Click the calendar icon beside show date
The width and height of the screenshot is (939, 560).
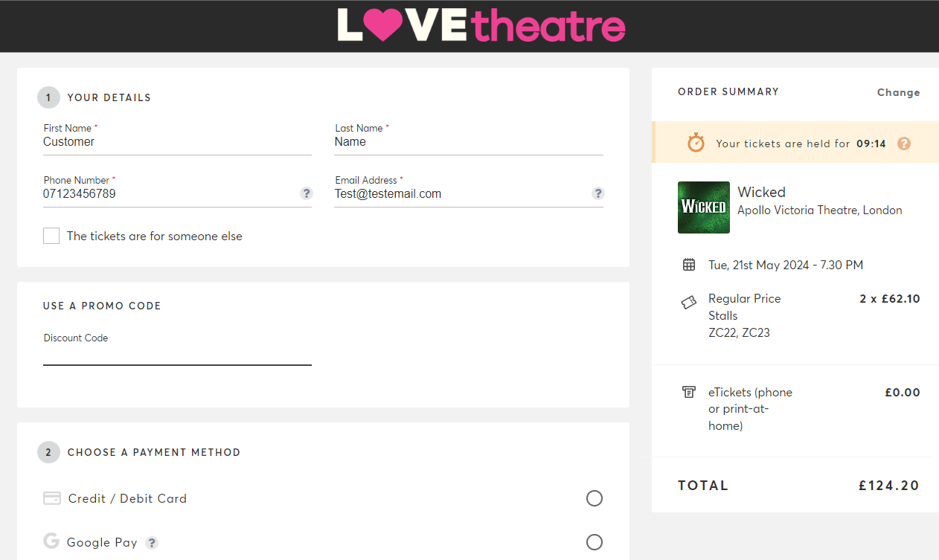(x=689, y=265)
